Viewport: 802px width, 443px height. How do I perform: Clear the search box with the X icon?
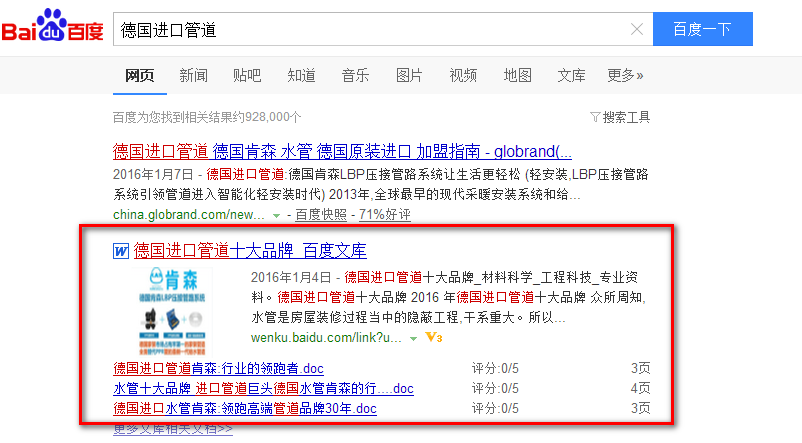coord(636,30)
